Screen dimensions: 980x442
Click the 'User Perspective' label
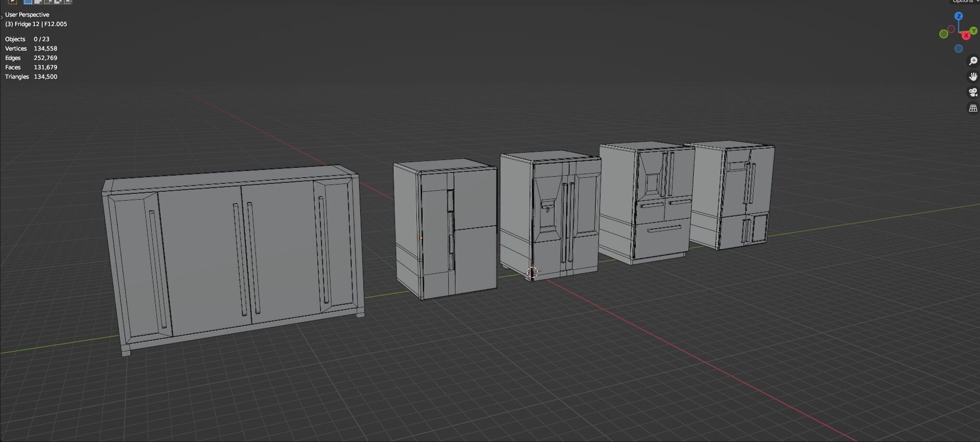(x=27, y=15)
